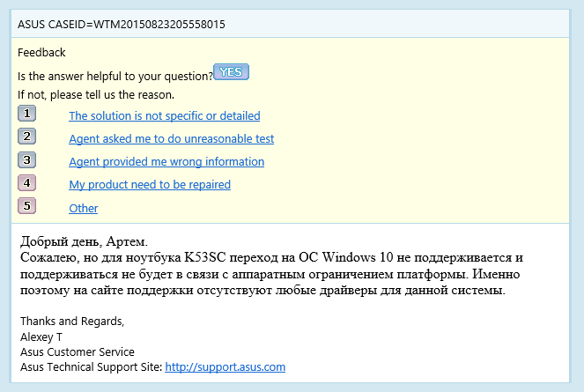Click 'If not, please tell us the reason' text
Screen dimensions: 584x392
coord(96,94)
